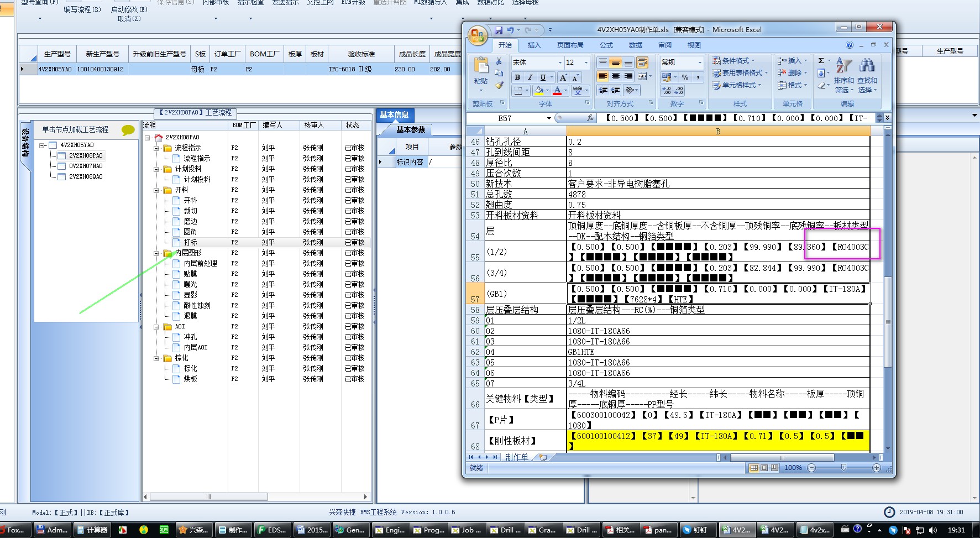
Task: Expand the 条件格式 conditional formatting menu
Action: click(733, 60)
